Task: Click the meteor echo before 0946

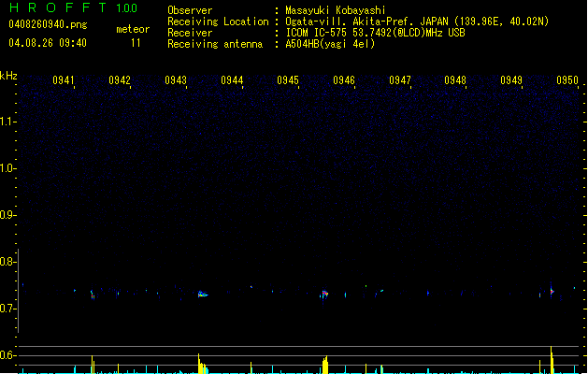Action: coord(324,295)
